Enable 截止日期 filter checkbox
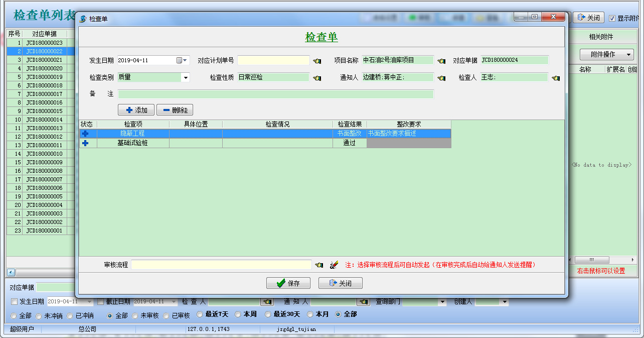The width and height of the screenshot is (644, 338). tap(100, 302)
